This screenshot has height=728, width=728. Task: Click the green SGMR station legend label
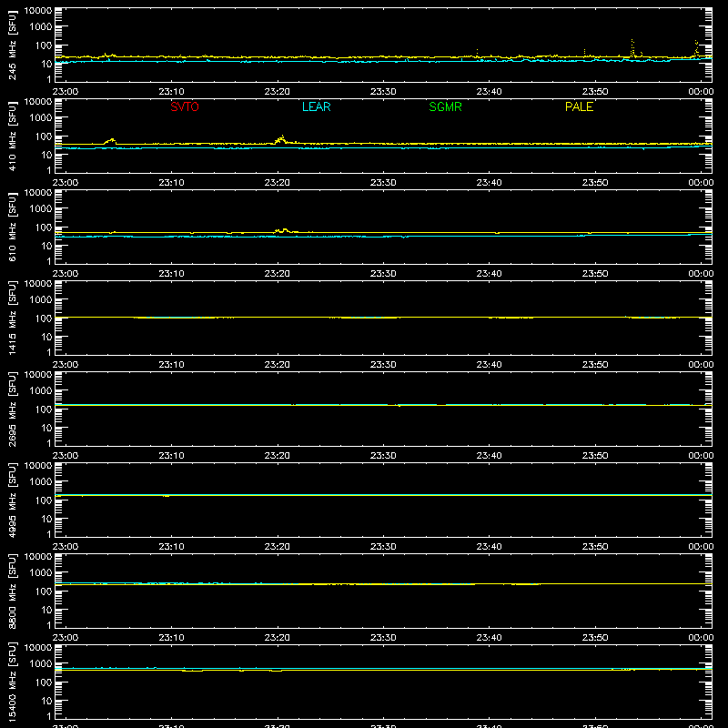[445, 106]
